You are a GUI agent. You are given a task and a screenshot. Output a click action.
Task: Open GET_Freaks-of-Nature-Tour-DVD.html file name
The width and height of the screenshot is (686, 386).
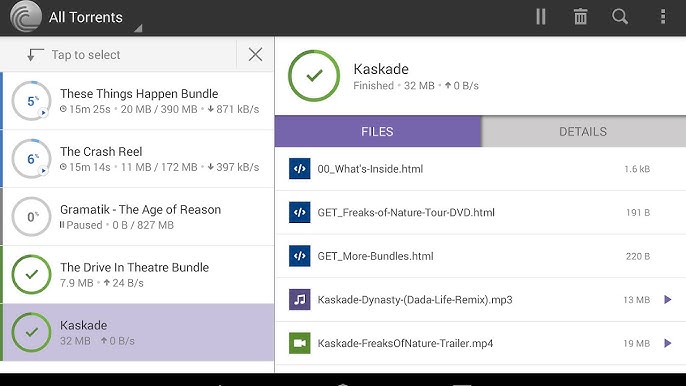(406, 213)
